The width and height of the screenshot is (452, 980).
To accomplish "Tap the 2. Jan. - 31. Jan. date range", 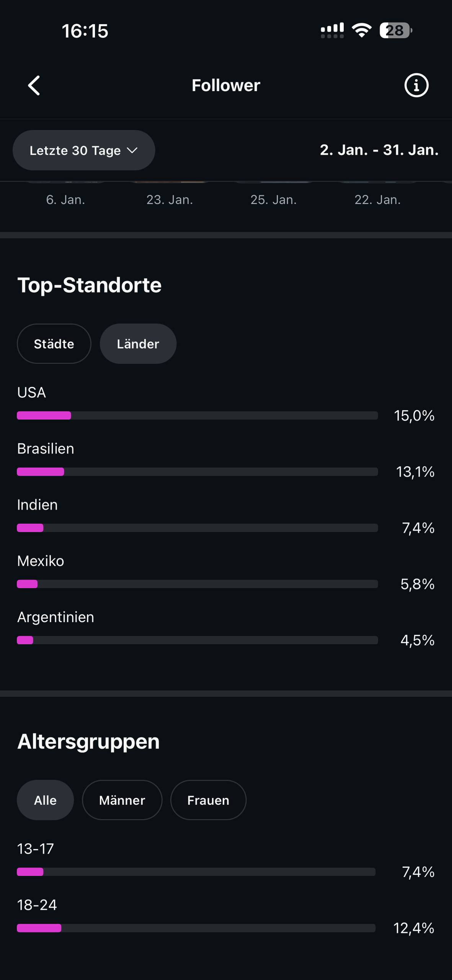I will click(379, 150).
